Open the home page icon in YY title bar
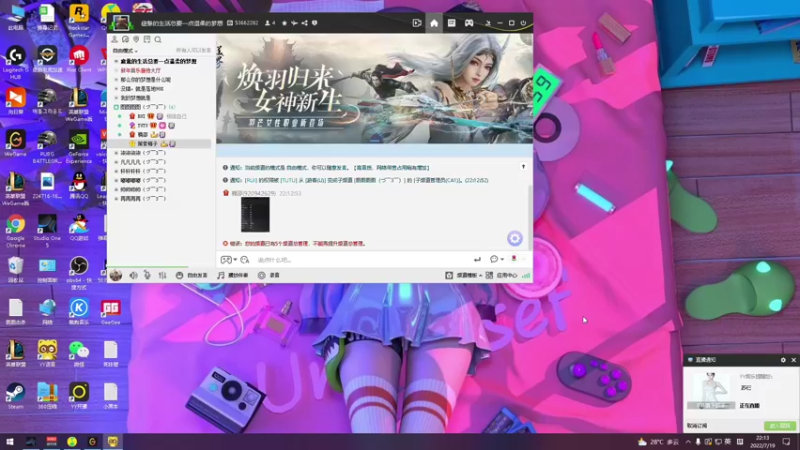The width and height of the screenshot is (800, 450). click(434, 23)
